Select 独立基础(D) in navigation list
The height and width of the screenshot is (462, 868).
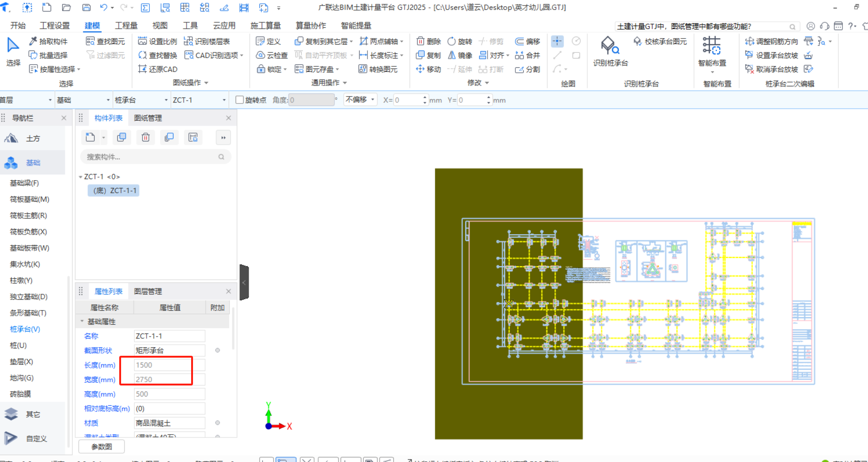click(x=29, y=296)
